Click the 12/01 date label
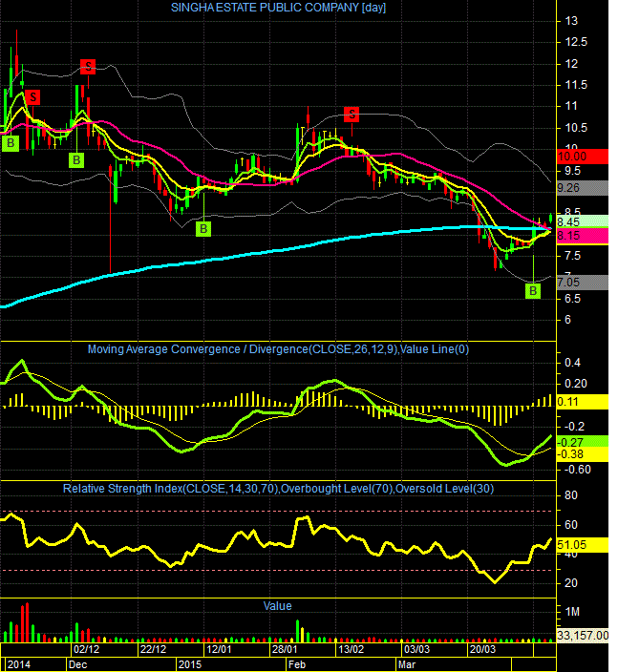This screenshot has height=672, width=618. click(219, 649)
